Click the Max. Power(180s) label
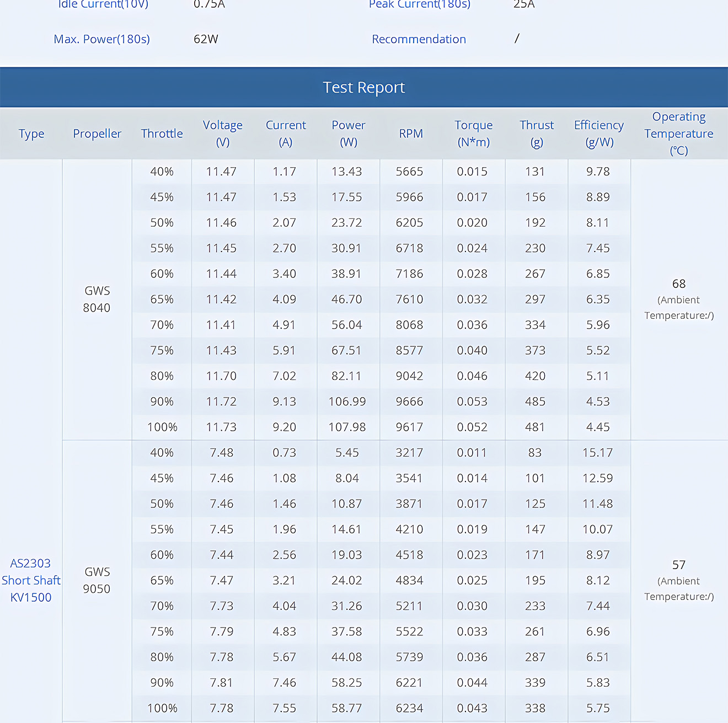 pos(102,39)
